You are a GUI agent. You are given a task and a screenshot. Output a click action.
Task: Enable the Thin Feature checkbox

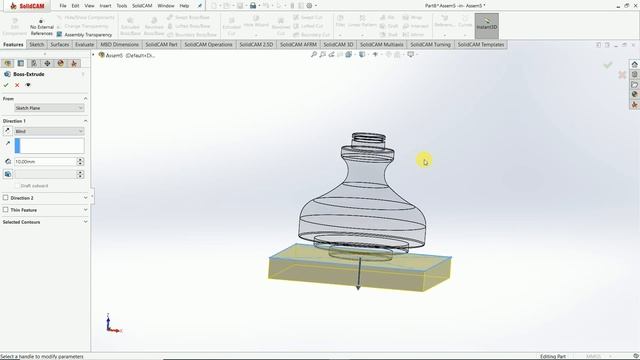[6, 210]
